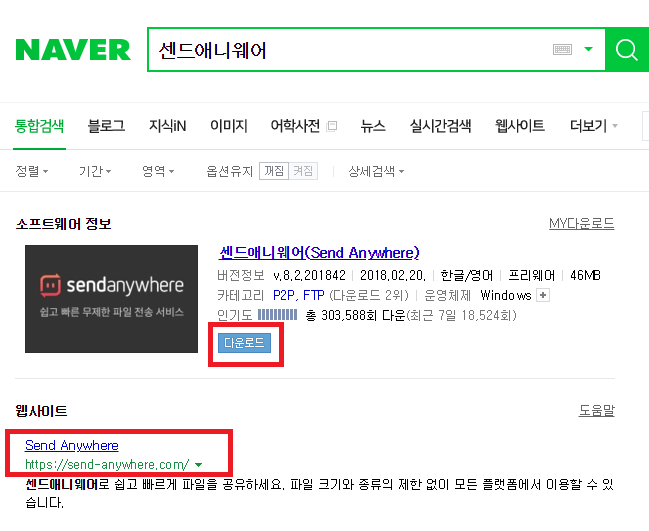649x531 pixels.
Task: Turn 옵션유지 on with 켜짐
Action: [303, 171]
